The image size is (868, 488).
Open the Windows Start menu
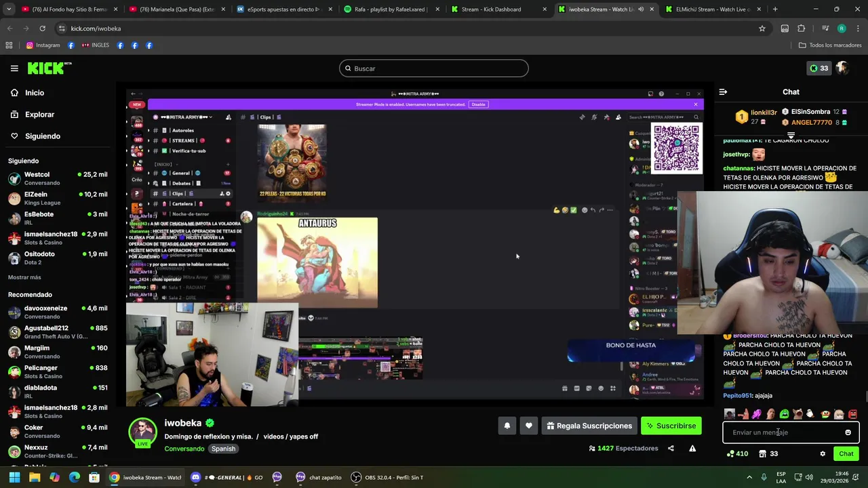point(14,477)
